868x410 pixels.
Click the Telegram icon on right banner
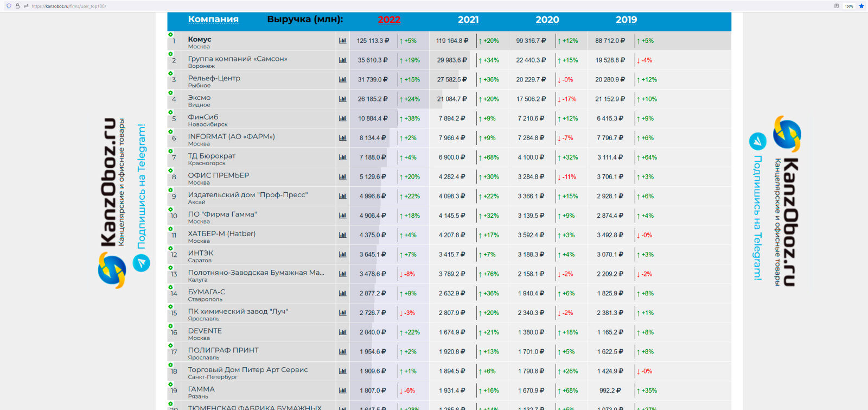[x=758, y=141]
